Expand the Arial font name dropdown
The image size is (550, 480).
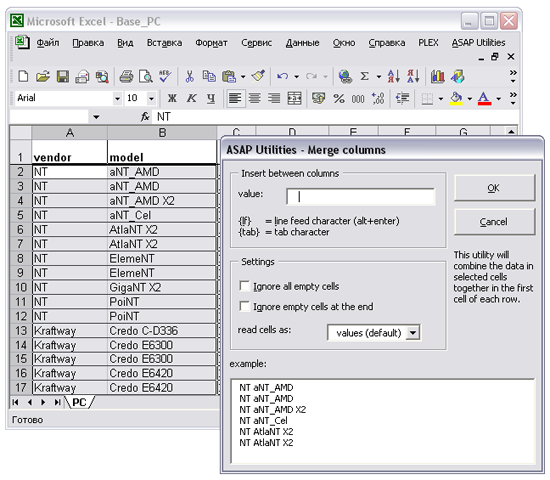[x=117, y=99]
